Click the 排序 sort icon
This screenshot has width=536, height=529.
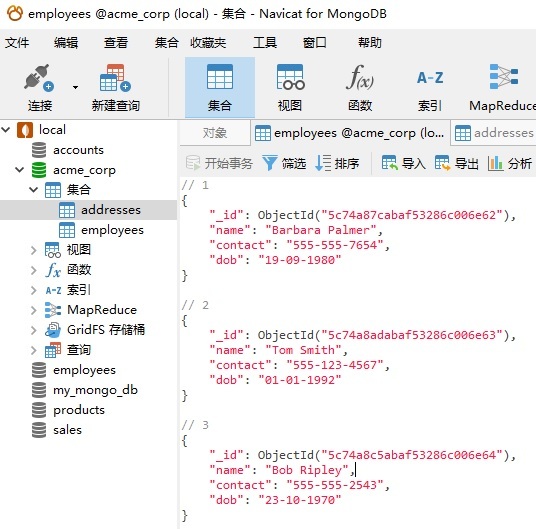pyautogui.click(x=323, y=163)
